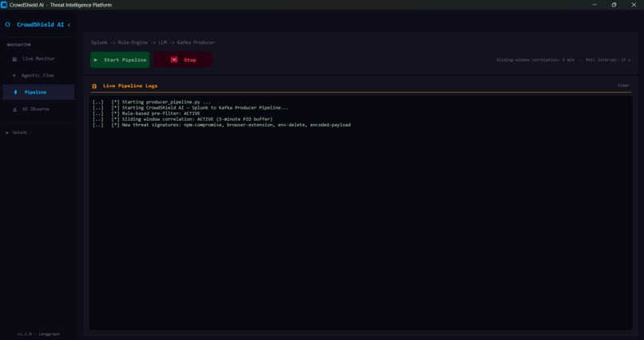This screenshot has width=644, height=340.
Task: Click the Pipeline lightning bolt icon
Action: [16, 93]
